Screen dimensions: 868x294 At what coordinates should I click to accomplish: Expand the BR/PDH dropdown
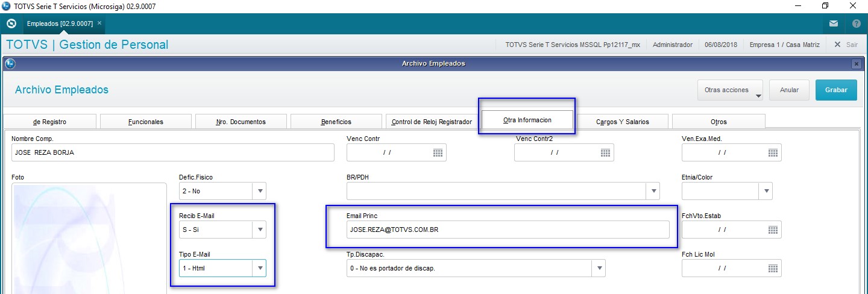(x=653, y=191)
